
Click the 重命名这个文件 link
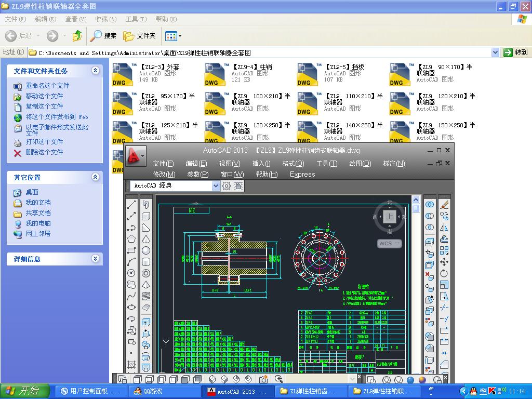pos(47,86)
